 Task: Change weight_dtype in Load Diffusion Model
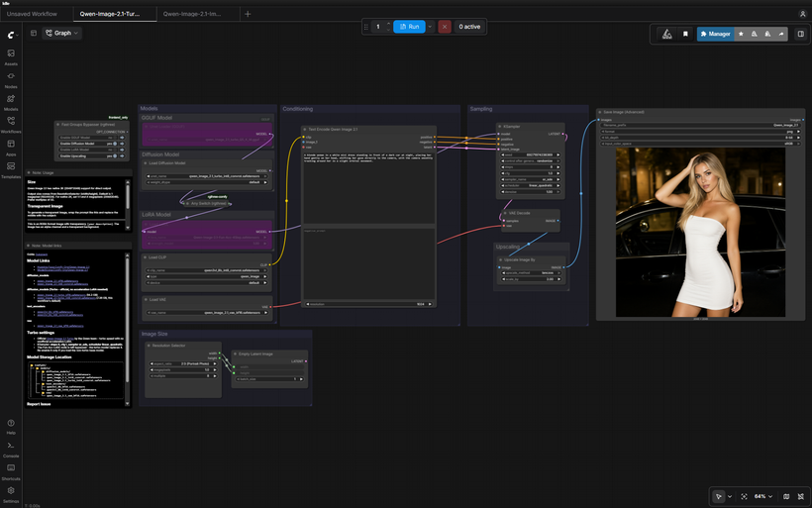(x=207, y=182)
